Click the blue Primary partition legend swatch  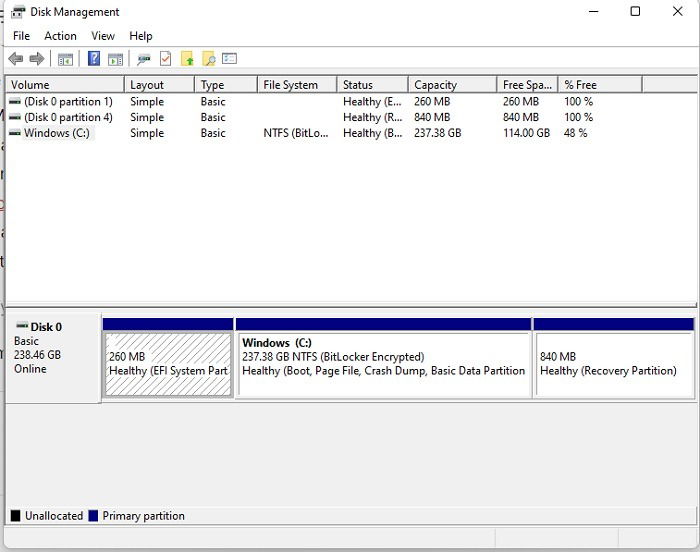pyautogui.click(x=93, y=516)
